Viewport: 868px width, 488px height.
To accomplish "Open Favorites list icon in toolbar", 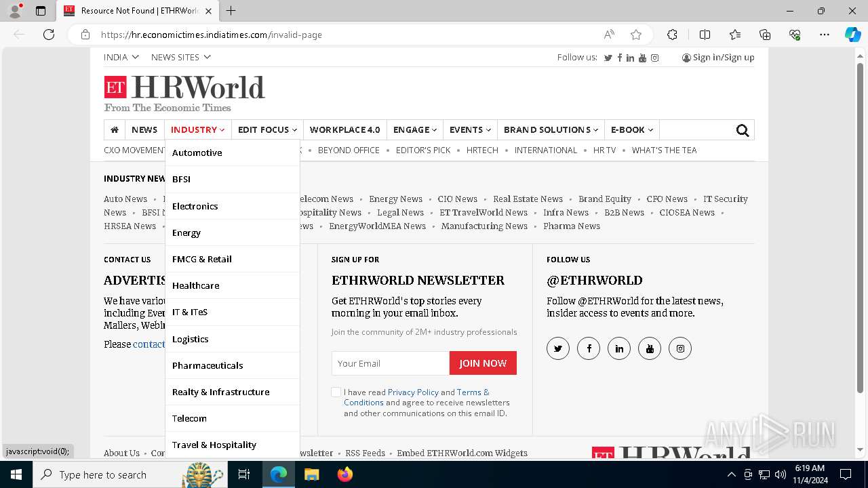I will tap(735, 35).
